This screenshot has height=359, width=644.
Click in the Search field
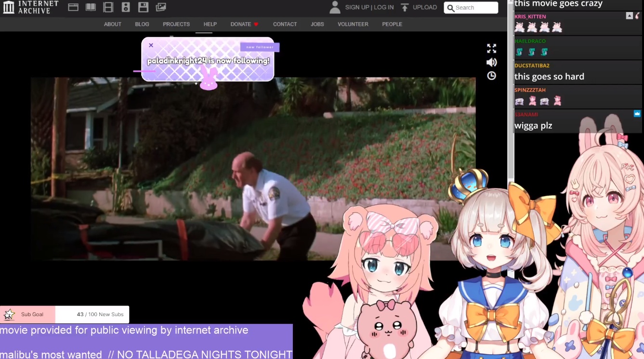475,8
